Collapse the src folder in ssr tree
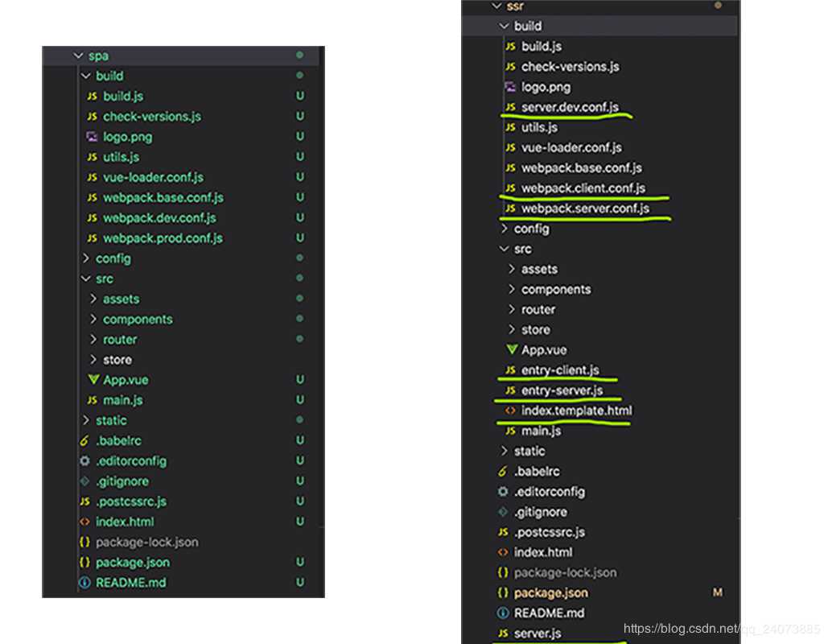This screenshot has width=828, height=644. (x=505, y=249)
